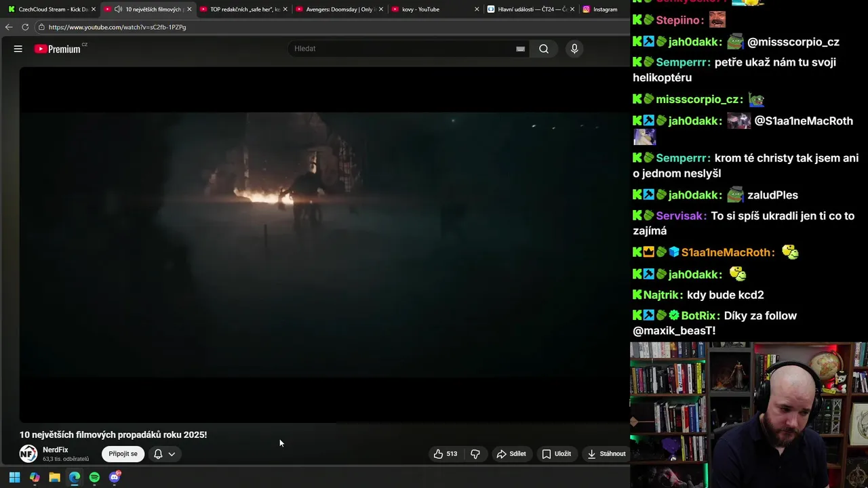Go back with the browser back arrow
Image resolution: width=868 pixels, height=488 pixels.
tap(8, 27)
